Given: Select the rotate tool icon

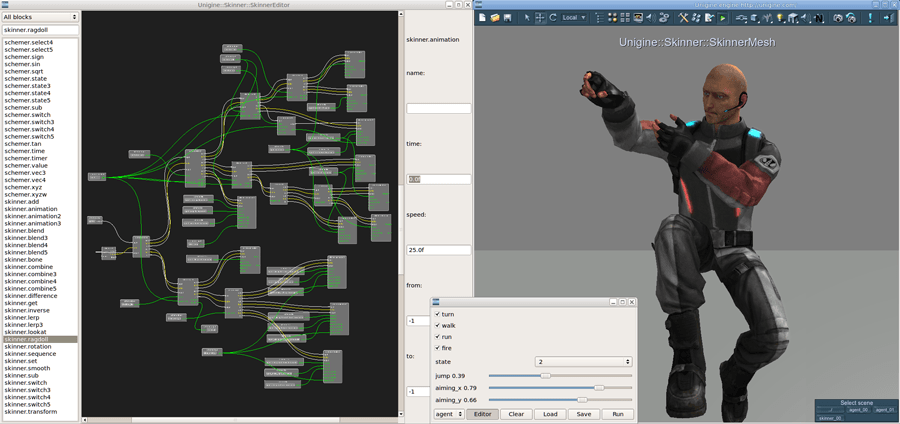Looking at the screenshot, I should click(553, 18).
